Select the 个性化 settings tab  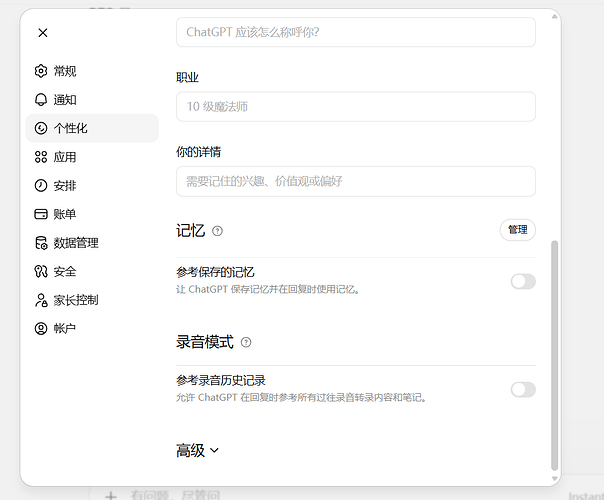(92, 128)
